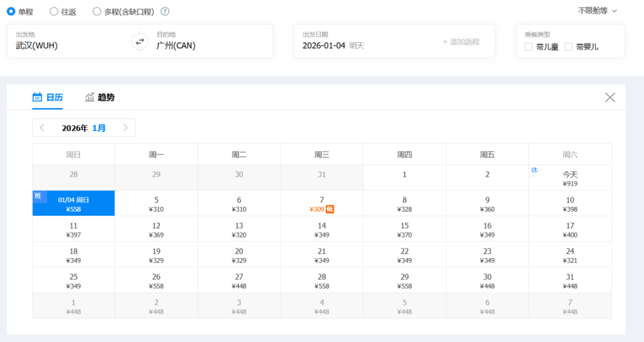The image size is (644, 342).
Task: Click the add return trip (添加返程) link
Action: [x=460, y=42]
